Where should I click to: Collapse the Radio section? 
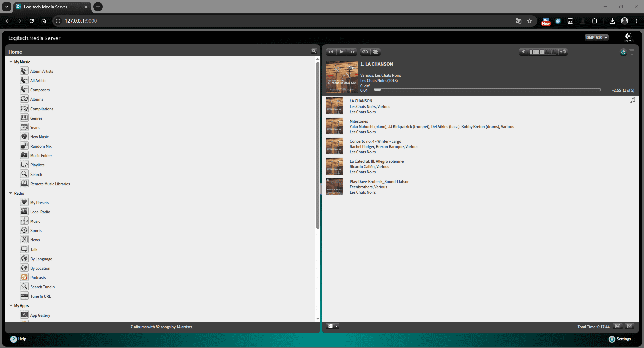[11, 193]
